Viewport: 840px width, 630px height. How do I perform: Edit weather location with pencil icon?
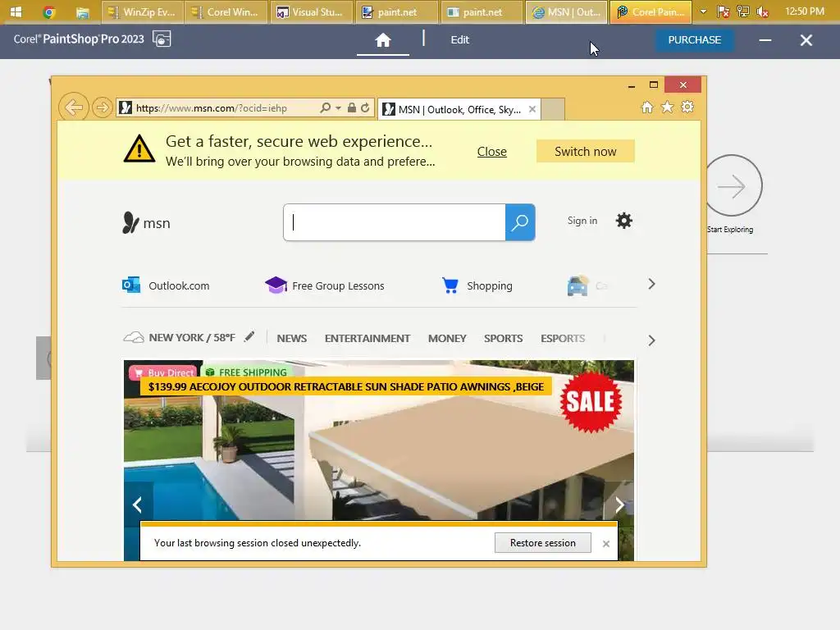[x=249, y=337]
